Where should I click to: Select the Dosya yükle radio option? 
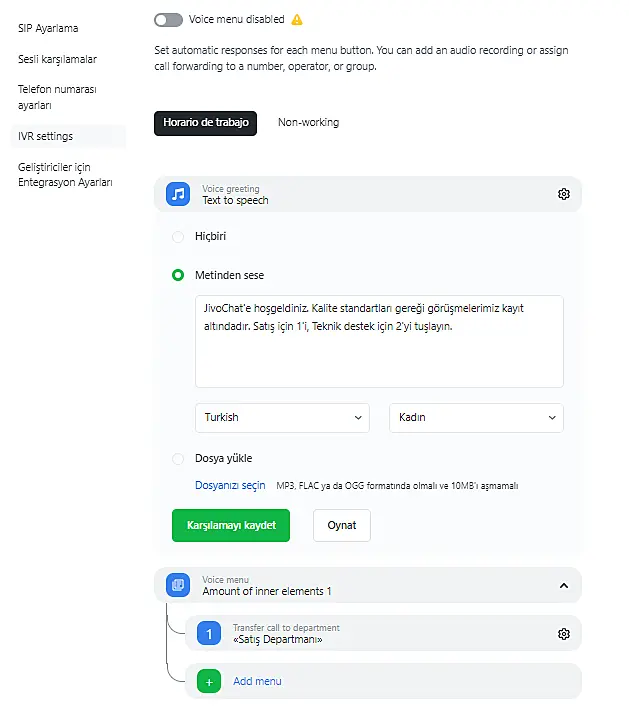pyautogui.click(x=178, y=459)
